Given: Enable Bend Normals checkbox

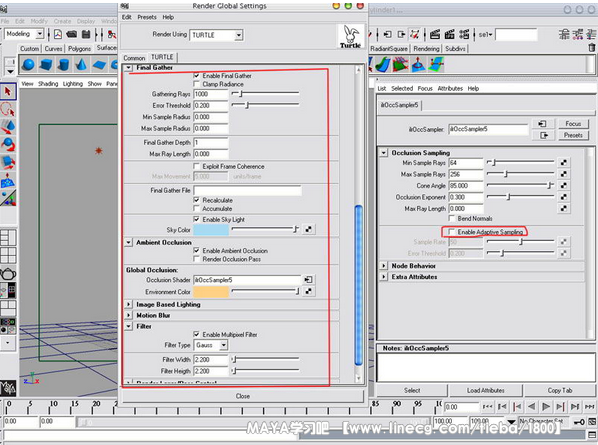Looking at the screenshot, I should 452,218.
